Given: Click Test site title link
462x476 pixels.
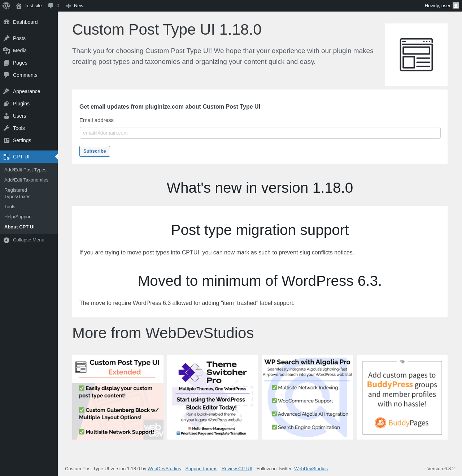Looking at the screenshot, I should (x=33, y=6).
